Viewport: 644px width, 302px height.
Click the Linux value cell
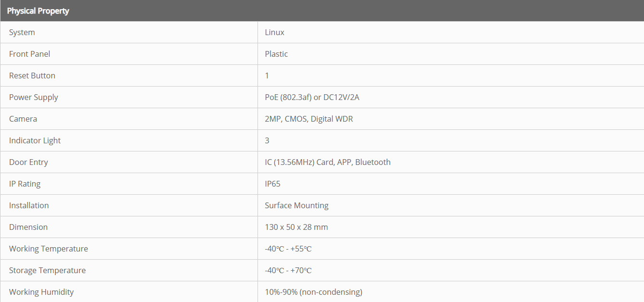(x=274, y=32)
